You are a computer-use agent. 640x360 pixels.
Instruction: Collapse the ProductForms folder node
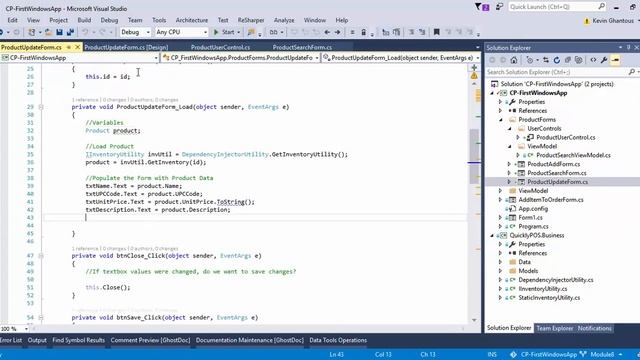[501, 120]
